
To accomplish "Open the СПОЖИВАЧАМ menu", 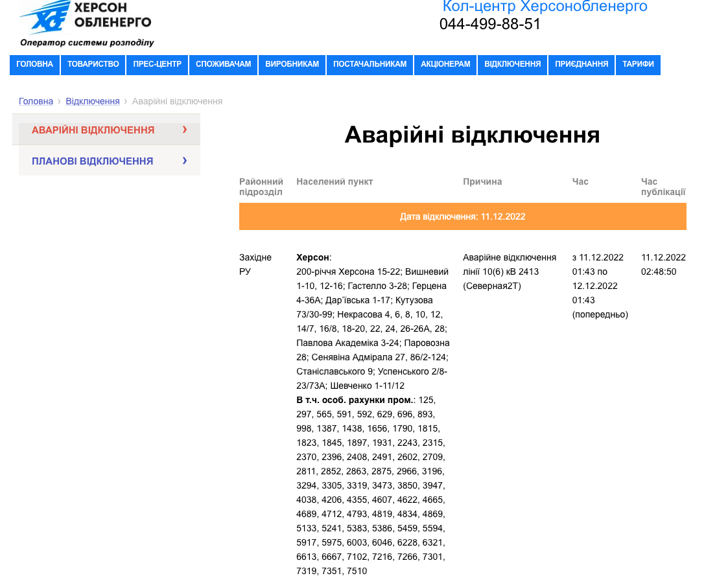I will [224, 65].
